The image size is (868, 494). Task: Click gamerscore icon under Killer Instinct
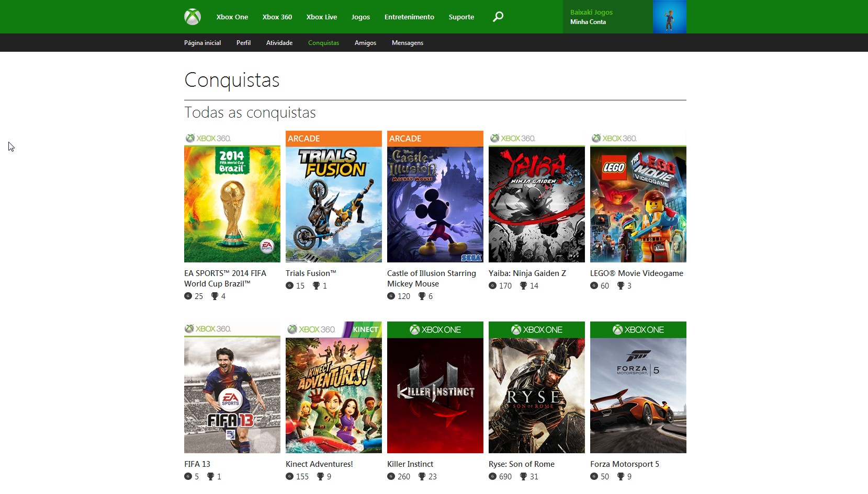point(391,476)
